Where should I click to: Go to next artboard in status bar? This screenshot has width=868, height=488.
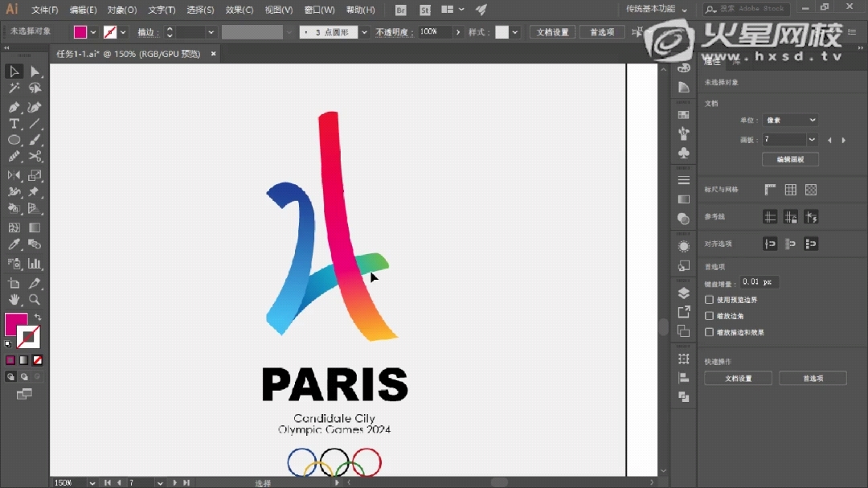[174, 483]
